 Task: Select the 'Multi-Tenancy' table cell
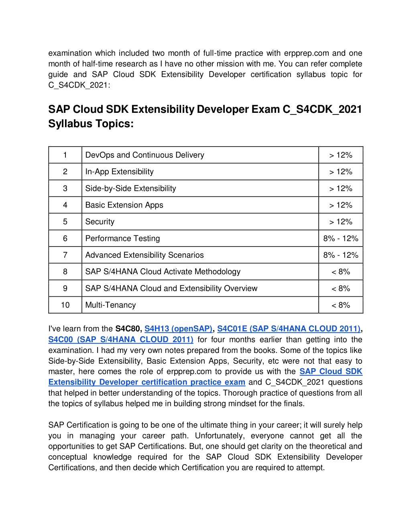click(200, 305)
